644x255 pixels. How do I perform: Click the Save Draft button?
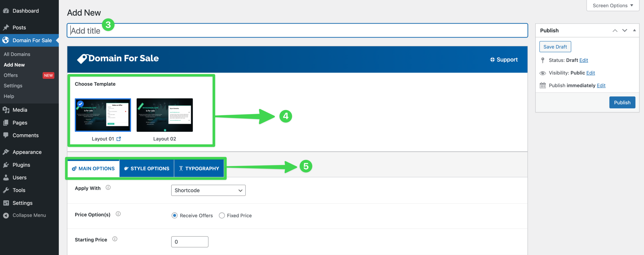pos(555,47)
